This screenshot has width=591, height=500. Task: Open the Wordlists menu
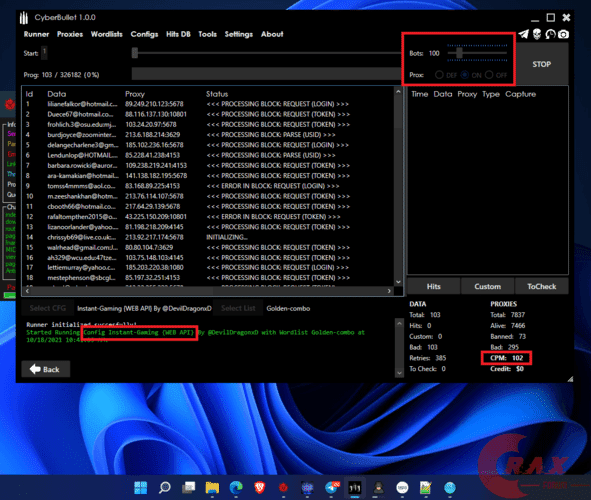107,34
